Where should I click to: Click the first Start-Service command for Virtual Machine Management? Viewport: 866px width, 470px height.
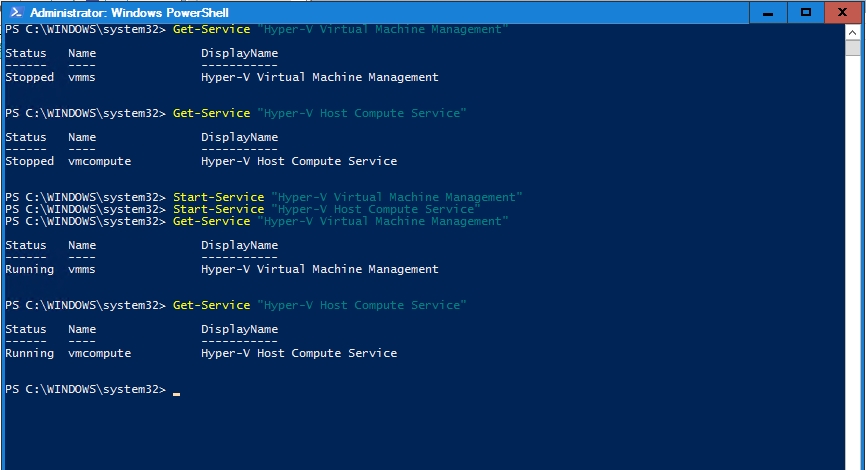tap(347, 197)
